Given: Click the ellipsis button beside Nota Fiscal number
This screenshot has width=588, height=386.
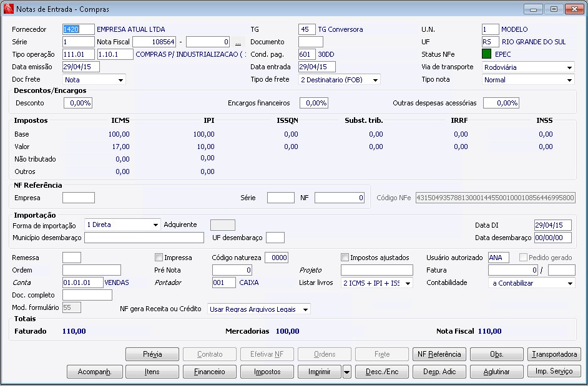Looking at the screenshot, I should coord(237,42).
